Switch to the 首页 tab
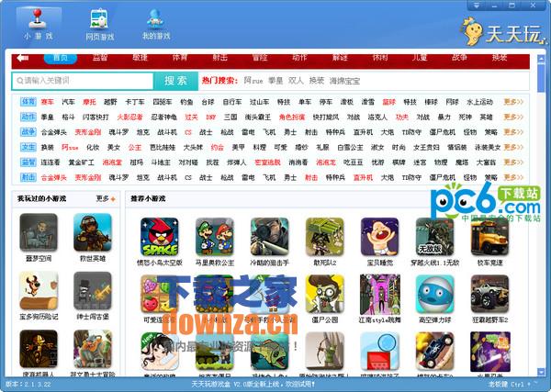The image size is (551, 392). [60, 58]
